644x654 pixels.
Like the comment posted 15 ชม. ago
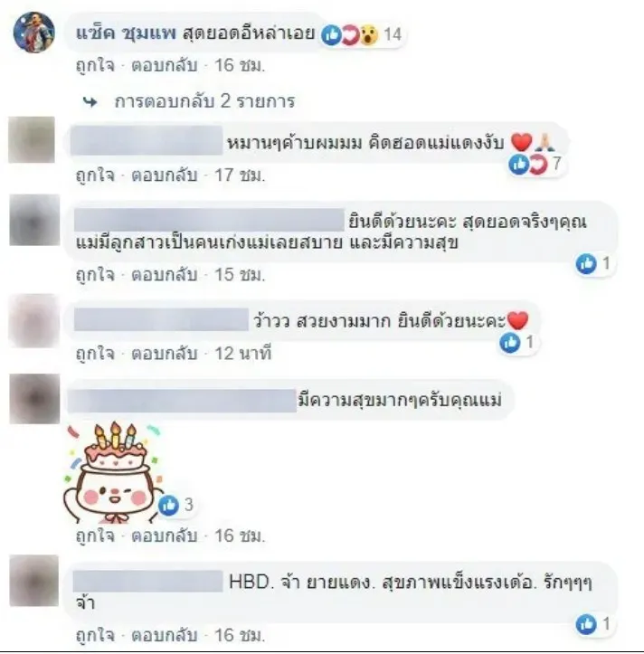95,275
